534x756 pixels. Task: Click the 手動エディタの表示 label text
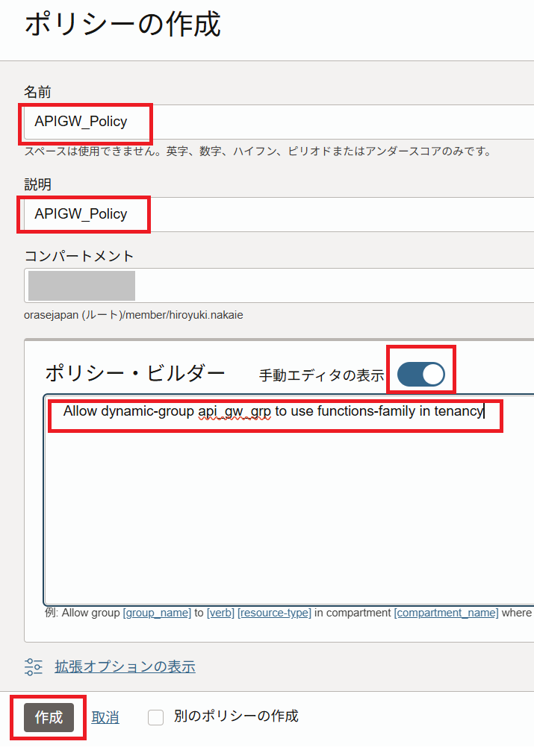click(321, 375)
